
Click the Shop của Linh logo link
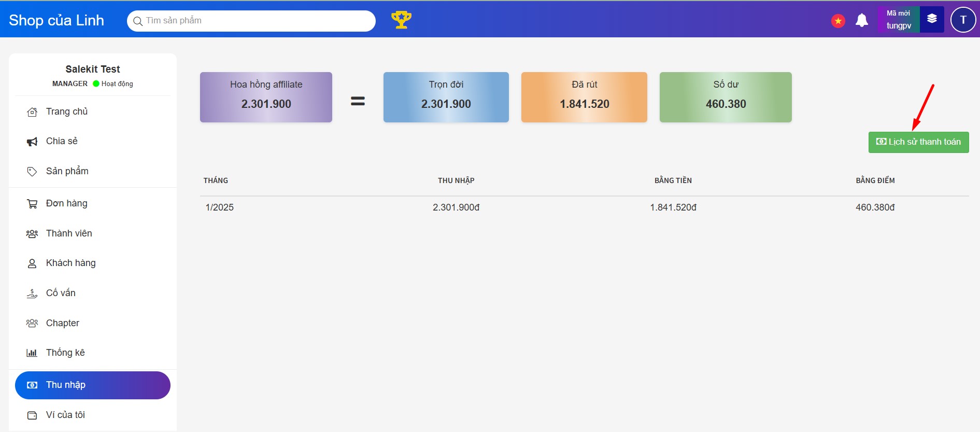tap(56, 20)
